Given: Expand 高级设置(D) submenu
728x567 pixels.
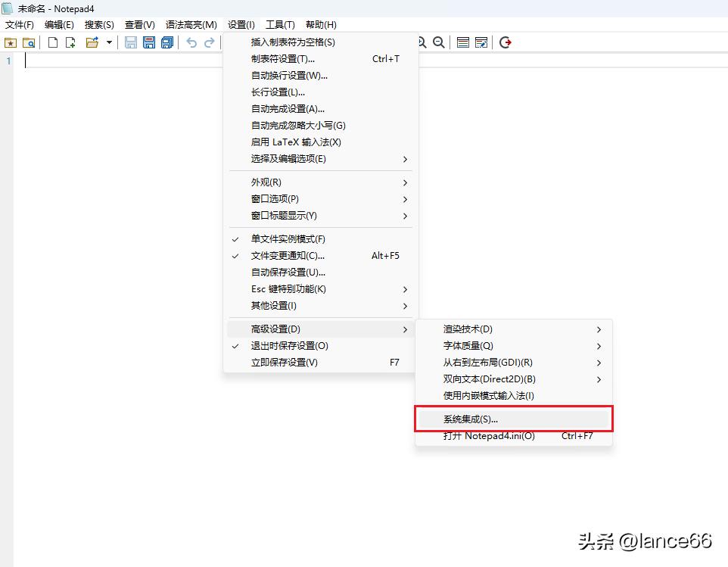Looking at the screenshot, I should pos(321,329).
